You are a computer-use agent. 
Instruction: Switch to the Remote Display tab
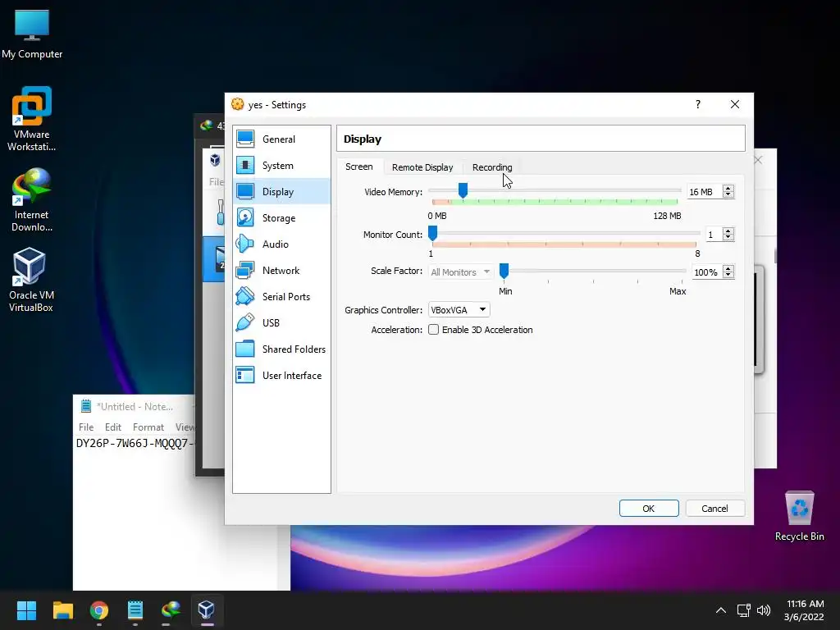coord(422,167)
